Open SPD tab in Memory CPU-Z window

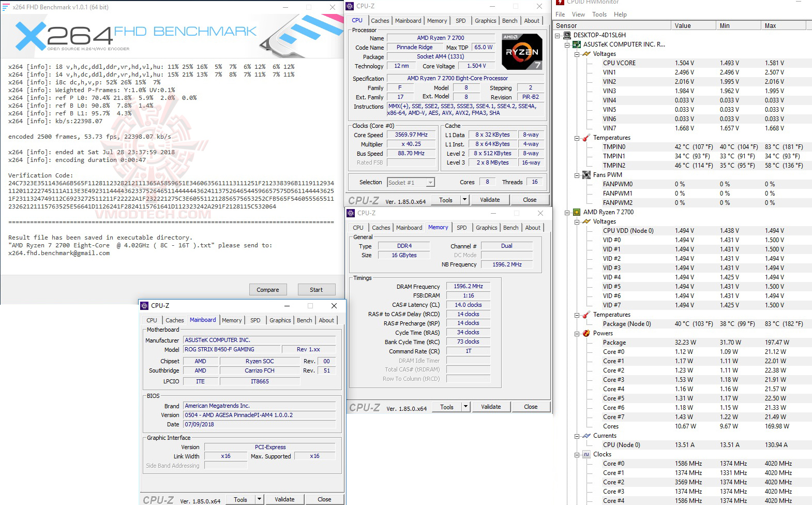click(462, 228)
